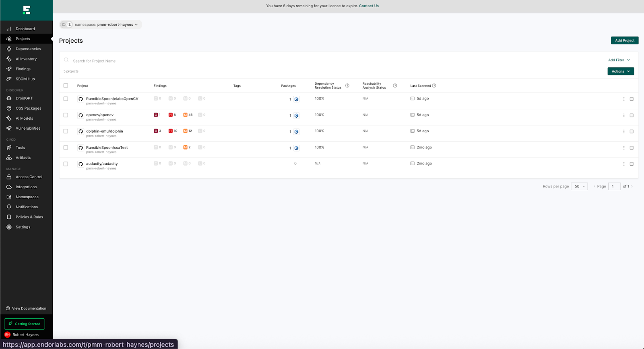The image size is (644, 349).
Task: Click Reachability Analysis Status help icon
Action: (x=395, y=85)
